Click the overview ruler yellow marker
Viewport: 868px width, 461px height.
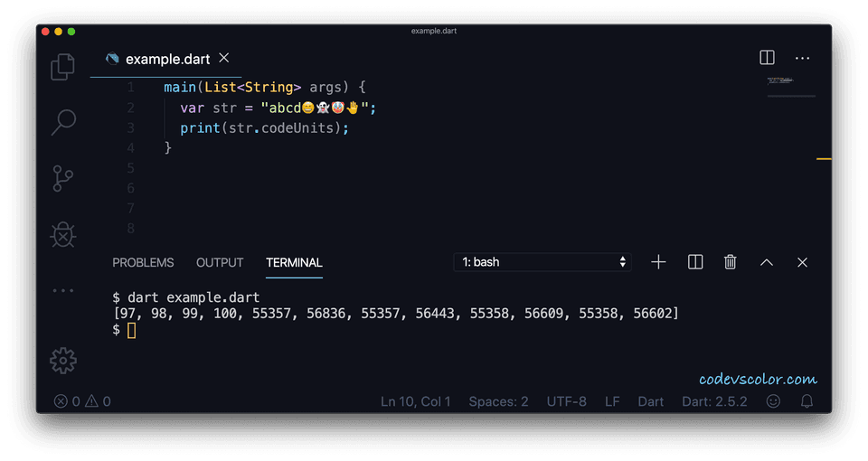point(824,159)
